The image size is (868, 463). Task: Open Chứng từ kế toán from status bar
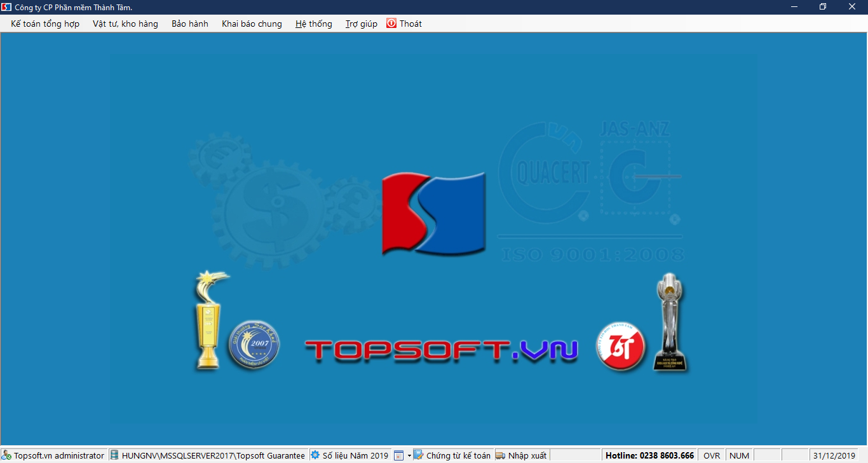click(x=458, y=455)
